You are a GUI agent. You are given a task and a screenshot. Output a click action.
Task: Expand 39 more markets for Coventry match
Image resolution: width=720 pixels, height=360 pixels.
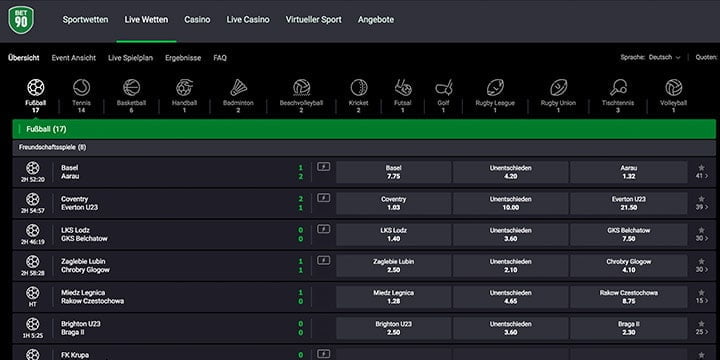tap(702, 207)
